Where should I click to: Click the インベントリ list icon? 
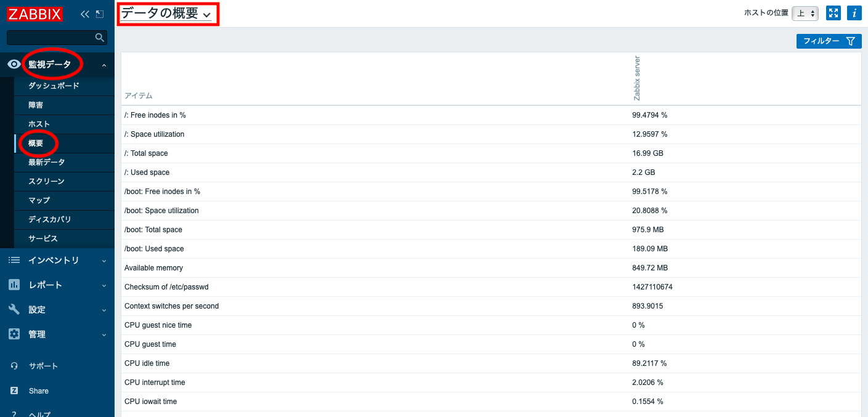tap(14, 261)
